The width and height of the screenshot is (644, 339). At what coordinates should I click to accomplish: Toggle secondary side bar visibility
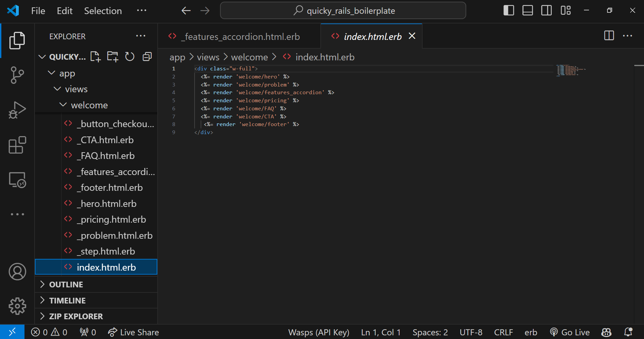tap(546, 10)
